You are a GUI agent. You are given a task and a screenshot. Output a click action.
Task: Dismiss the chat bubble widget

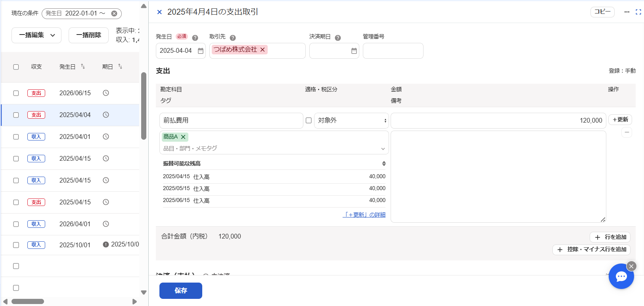pos(631,266)
